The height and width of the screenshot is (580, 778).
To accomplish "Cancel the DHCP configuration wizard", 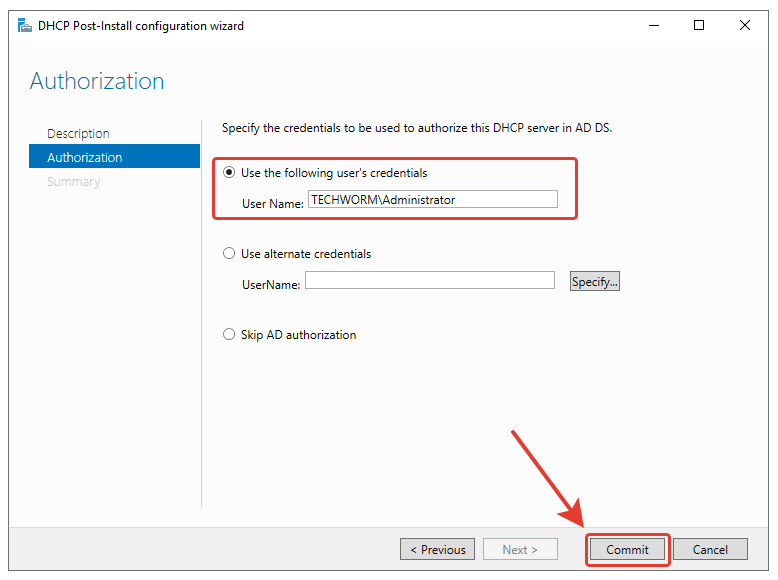I will 710,549.
